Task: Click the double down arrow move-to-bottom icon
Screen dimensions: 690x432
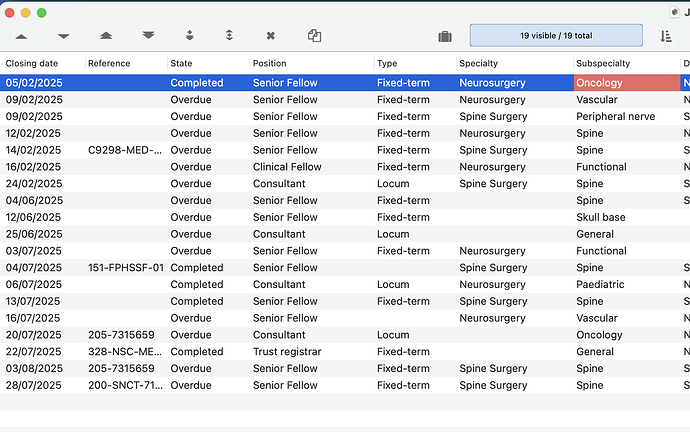Action: pos(148,35)
